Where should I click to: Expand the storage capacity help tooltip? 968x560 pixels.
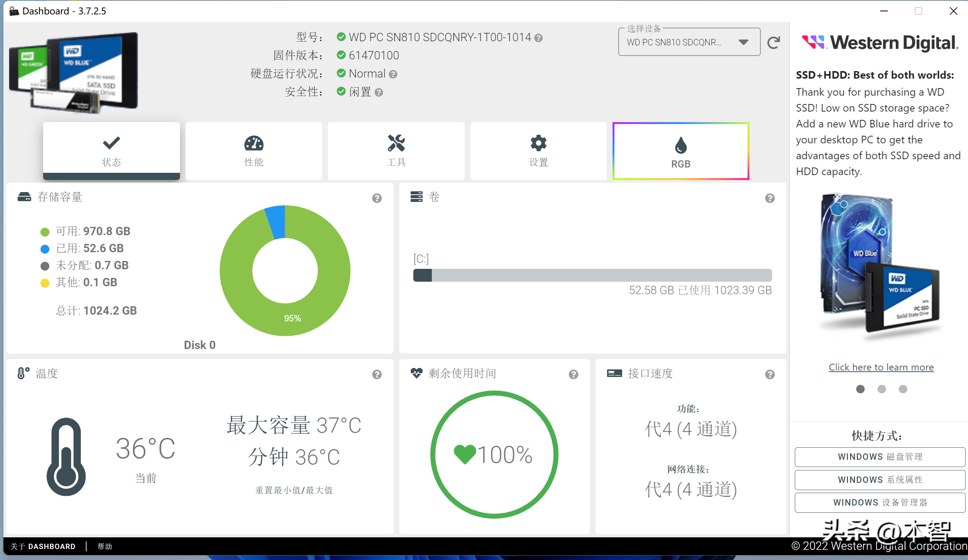pos(377,198)
